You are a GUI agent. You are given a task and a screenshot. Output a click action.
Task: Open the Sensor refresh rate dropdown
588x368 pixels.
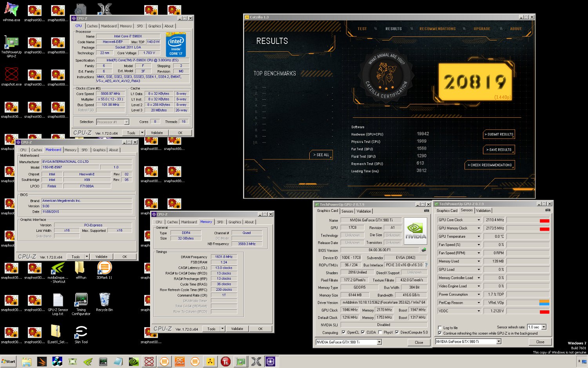pos(544,327)
